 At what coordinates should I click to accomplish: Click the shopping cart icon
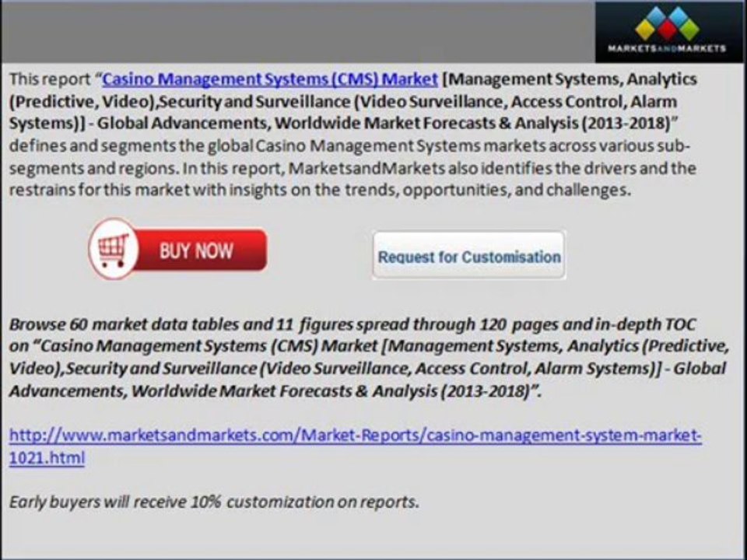click(x=114, y=249)
